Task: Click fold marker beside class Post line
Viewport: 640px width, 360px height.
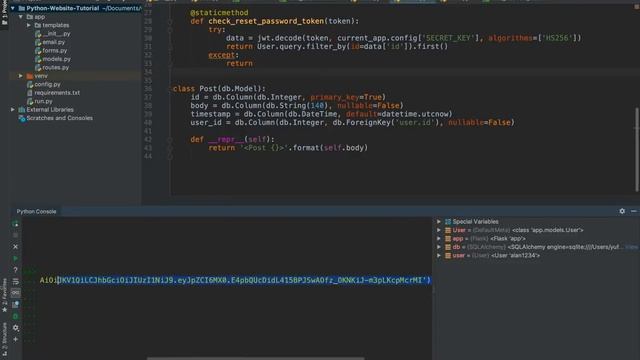Action: click(x=170, y=89)
